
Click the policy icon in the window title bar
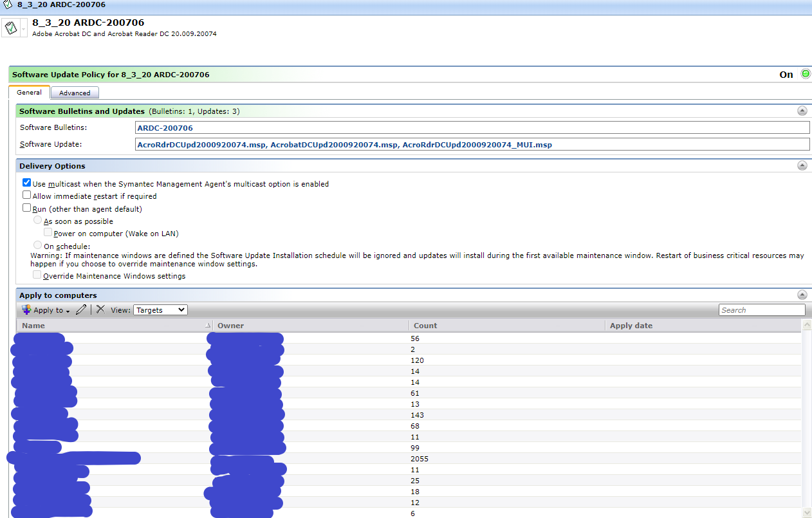click(x=6, y=5)
